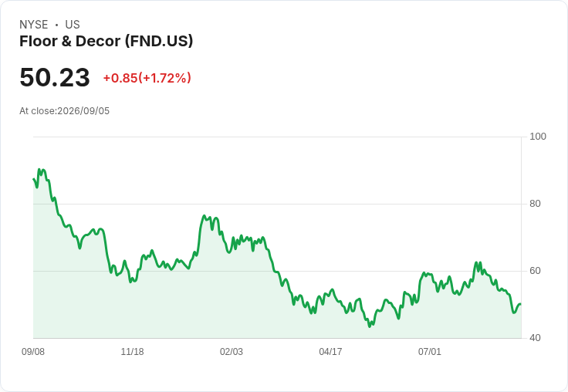This screenshot has height=392, width=568.
Task: Click the 100 y-axis price label
Action: pyautogui.click(x=538, y=137)
